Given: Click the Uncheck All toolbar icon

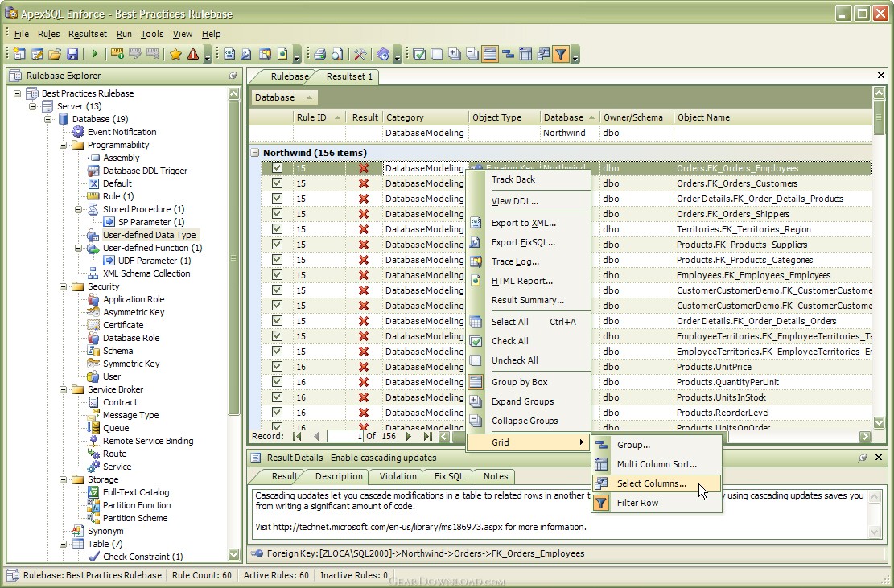Looking at the screenshot, I should pos(437,54).
